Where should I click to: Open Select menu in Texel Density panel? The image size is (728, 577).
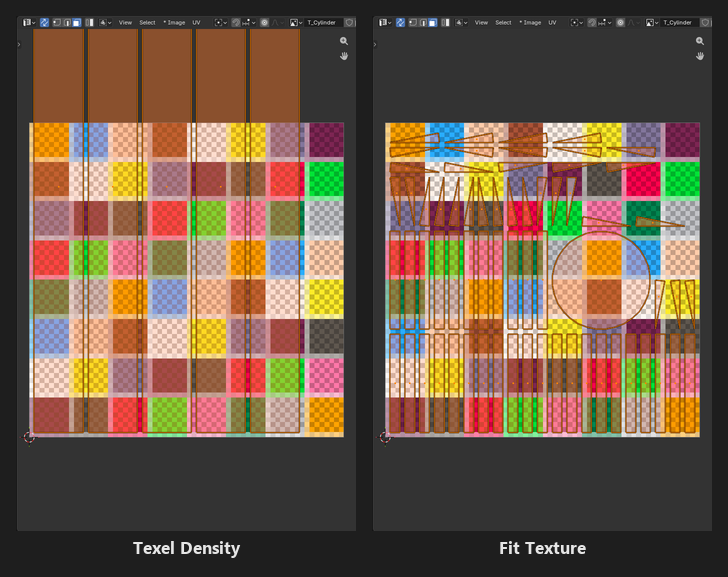pyautogui.click(x=147, y=22)
